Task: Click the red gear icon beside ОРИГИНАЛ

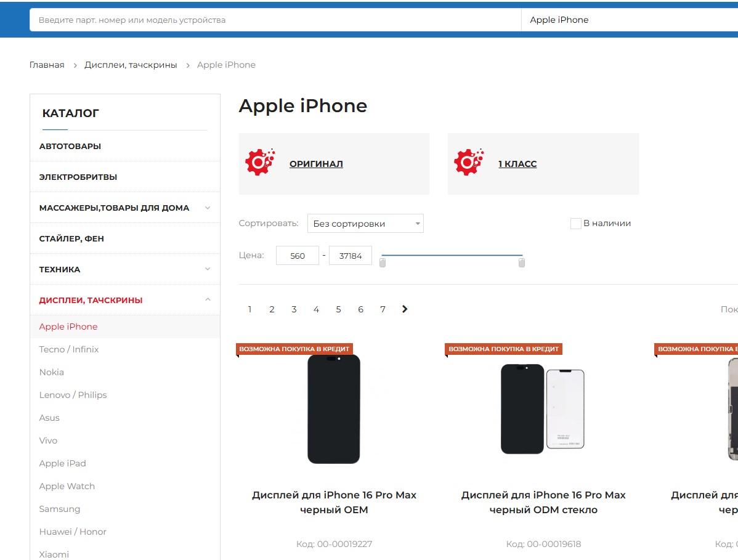Action: (x=260, y=163)
